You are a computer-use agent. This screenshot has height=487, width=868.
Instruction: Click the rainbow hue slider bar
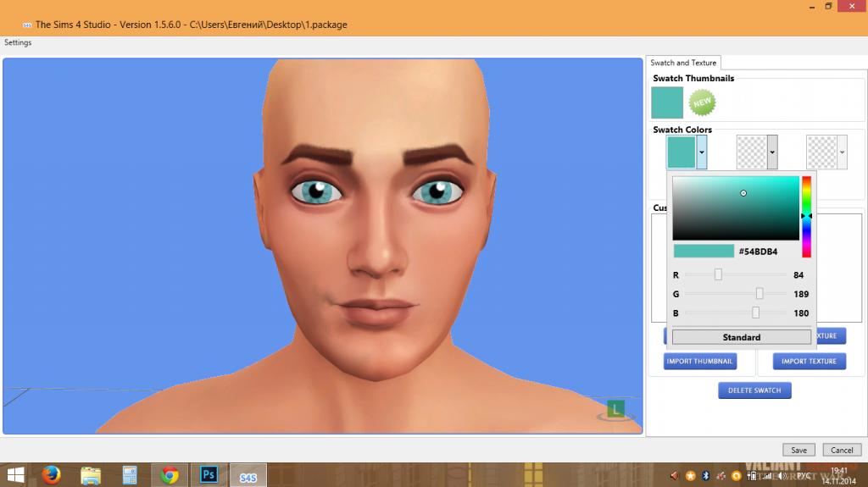point(807,216)
